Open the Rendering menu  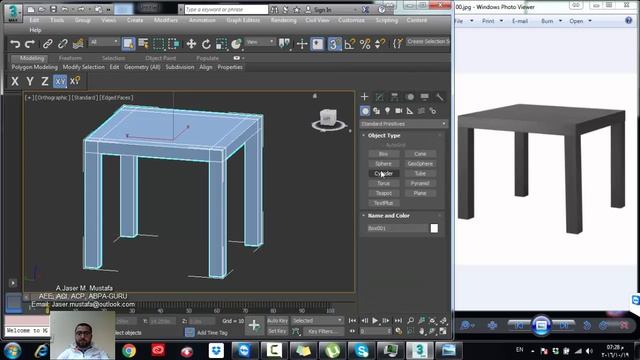click(x=283, y=20)
